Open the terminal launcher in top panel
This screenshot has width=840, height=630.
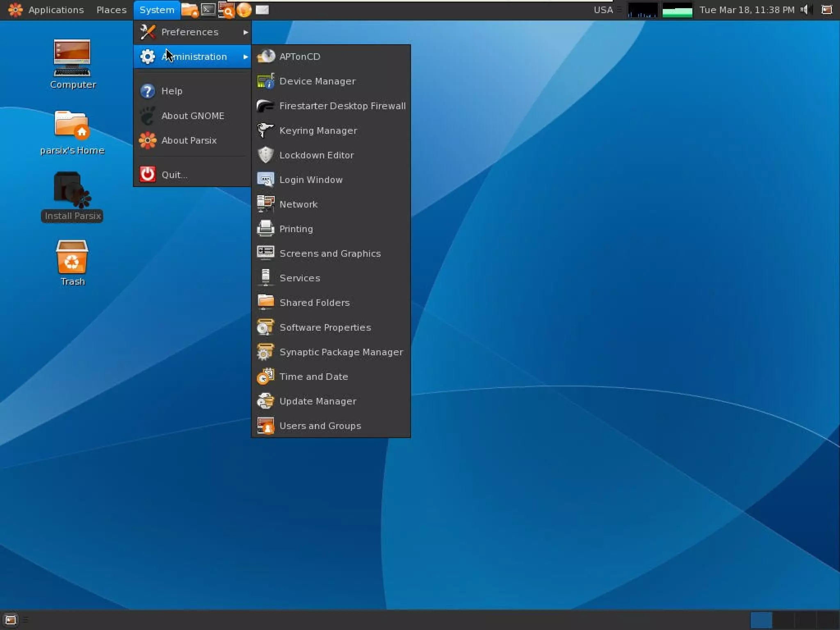(208, 9)
